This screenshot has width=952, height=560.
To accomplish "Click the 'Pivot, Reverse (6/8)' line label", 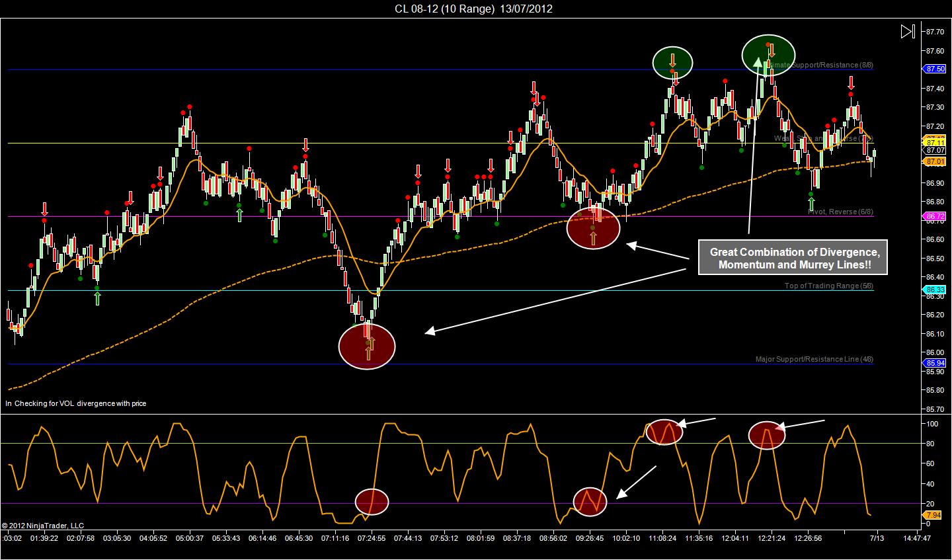I will pyautogui.click(x=840, y=212).
